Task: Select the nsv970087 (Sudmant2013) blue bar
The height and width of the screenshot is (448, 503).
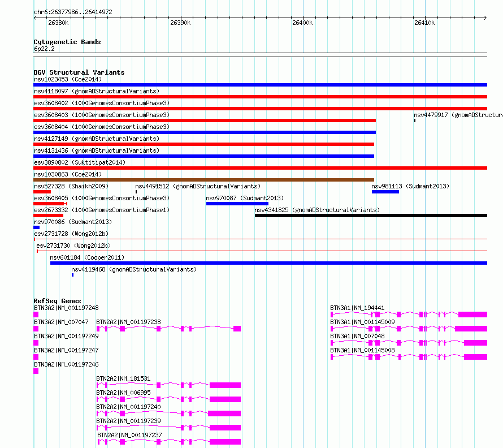Action: 237,204
